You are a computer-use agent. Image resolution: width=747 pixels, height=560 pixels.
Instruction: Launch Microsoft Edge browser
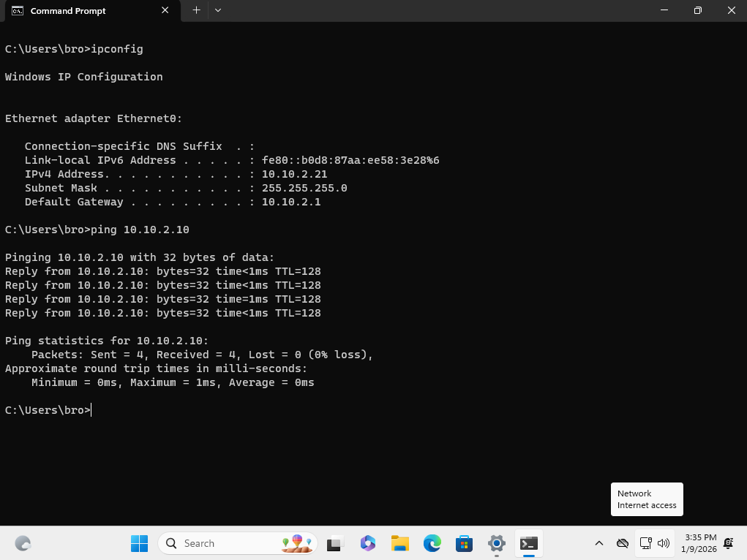pos(432,543)
